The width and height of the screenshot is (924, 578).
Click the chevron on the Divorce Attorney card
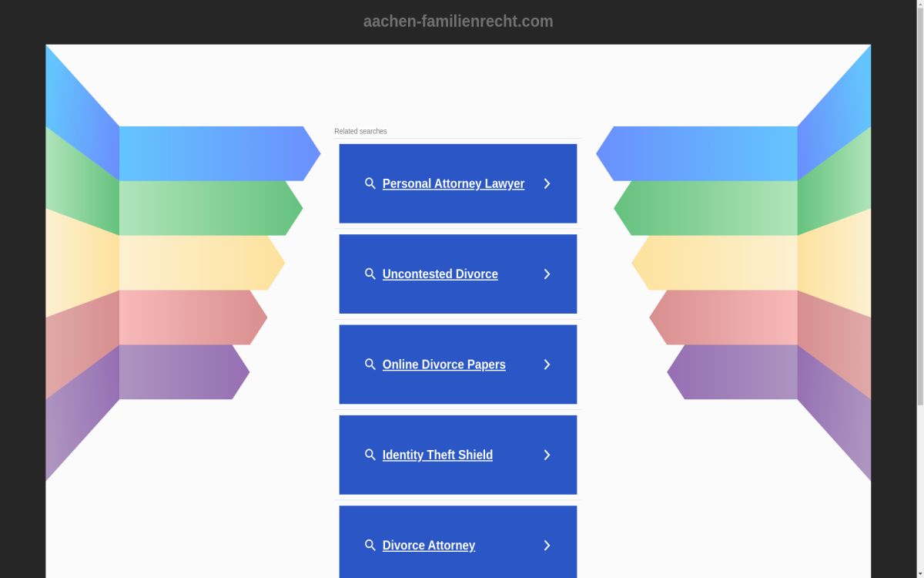[547, 546]
